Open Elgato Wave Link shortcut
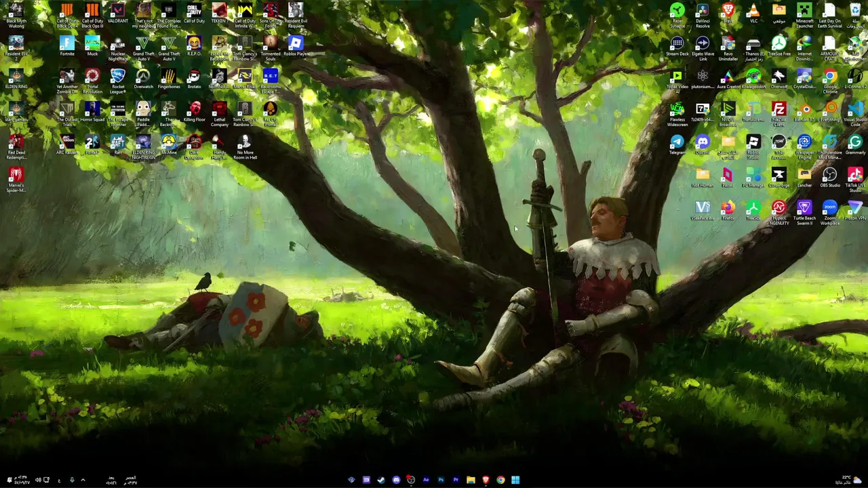The height and width of the screenshot is (488, 868). [x=703, y=47]
